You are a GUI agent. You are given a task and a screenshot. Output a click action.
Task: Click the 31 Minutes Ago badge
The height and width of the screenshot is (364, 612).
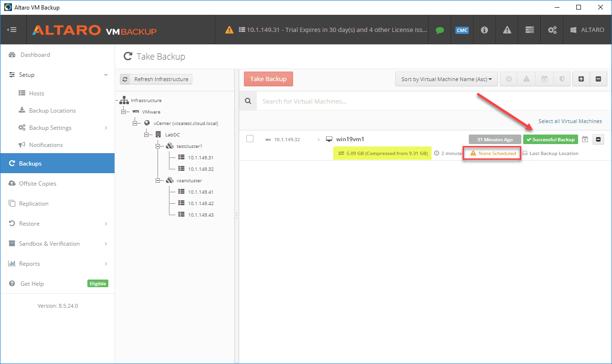495,139
